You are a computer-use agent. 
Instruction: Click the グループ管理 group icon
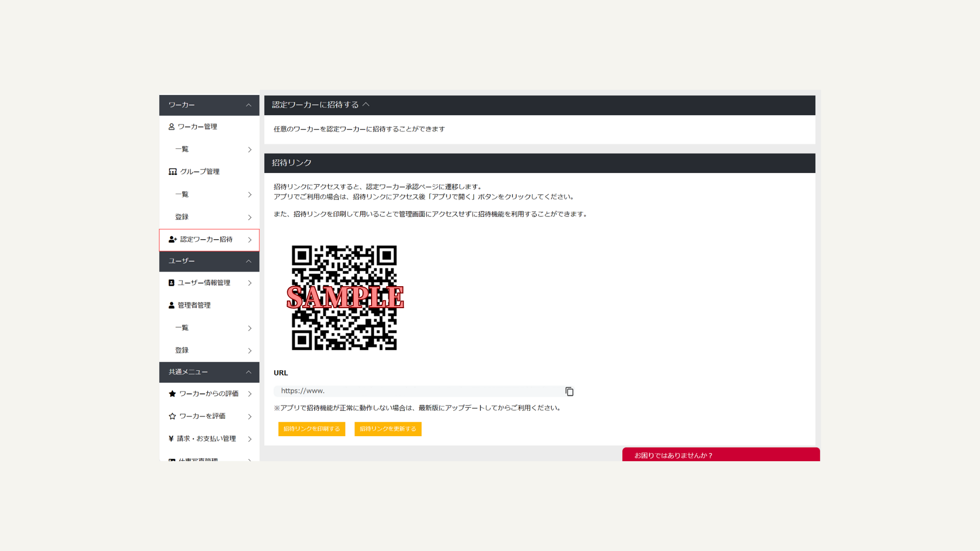pyautogui.click(x=171, y=171)
